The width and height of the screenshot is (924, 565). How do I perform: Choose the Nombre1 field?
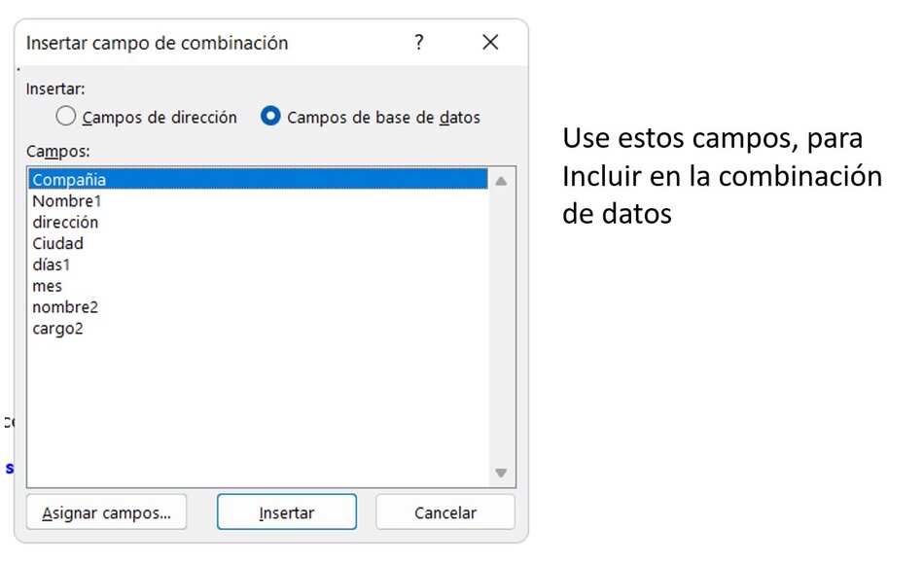[66, 201]
